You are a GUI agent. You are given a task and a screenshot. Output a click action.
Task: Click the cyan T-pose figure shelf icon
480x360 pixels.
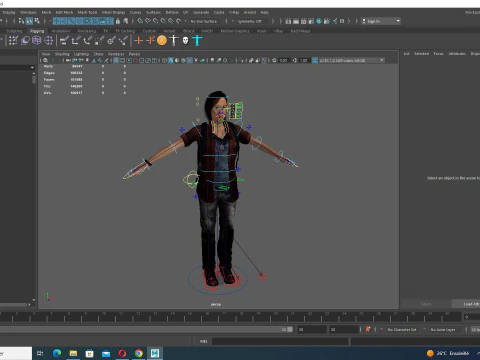pos(197,40)
